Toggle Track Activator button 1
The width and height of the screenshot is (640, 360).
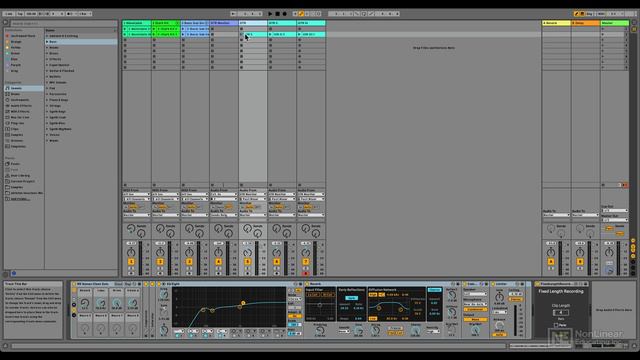(x=131, y=262)
